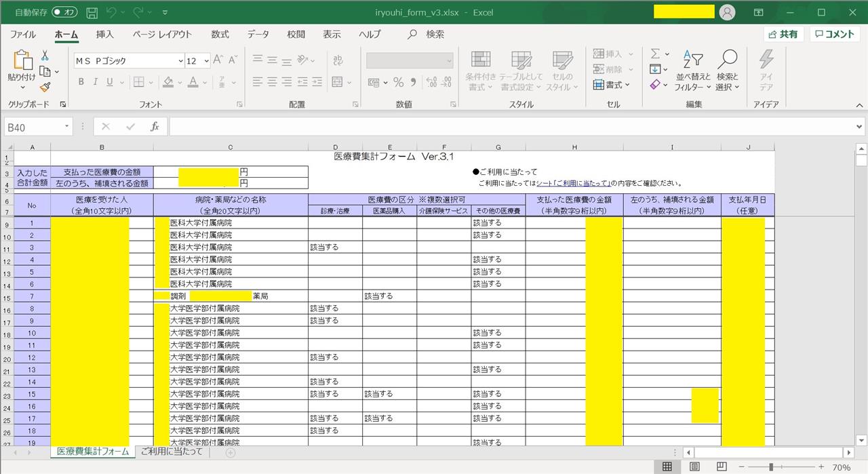Toggle Italic formatting

(96, 82)
